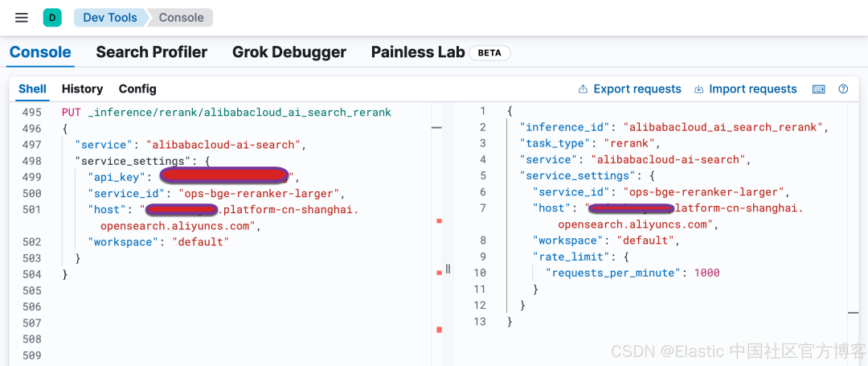The height and width of the screenshot is (366, 868).
Task: Switch to the Console tab
Action: [40, 52]
